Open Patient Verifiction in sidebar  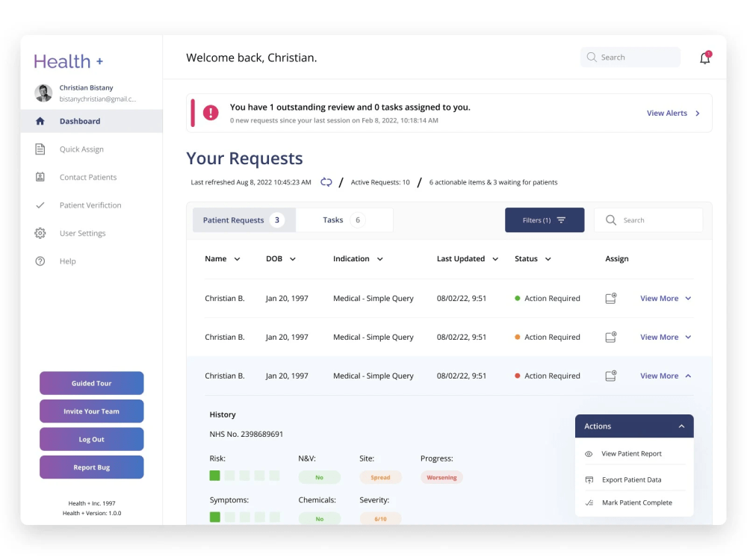pos(91,205)
